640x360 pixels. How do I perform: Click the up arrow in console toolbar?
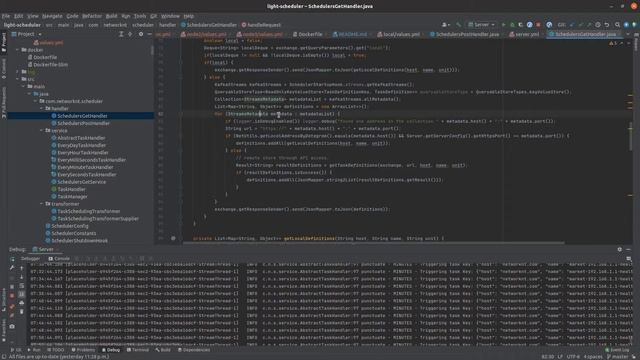pos(22,268)
